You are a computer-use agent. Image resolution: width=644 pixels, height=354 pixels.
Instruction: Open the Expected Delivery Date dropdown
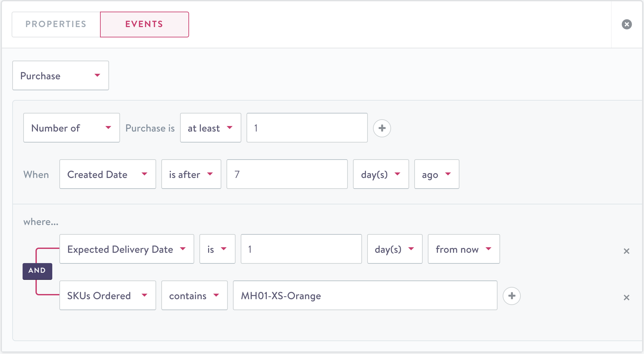pos(126,249)
